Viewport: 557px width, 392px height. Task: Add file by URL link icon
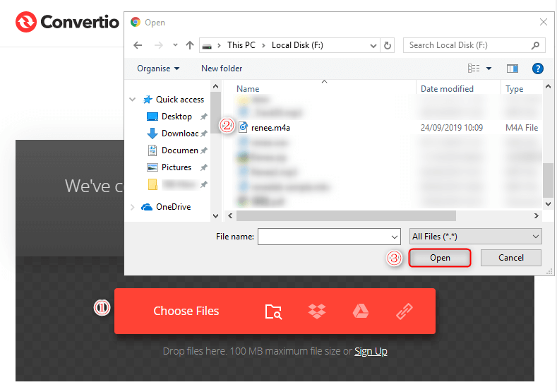click(405, 311)
